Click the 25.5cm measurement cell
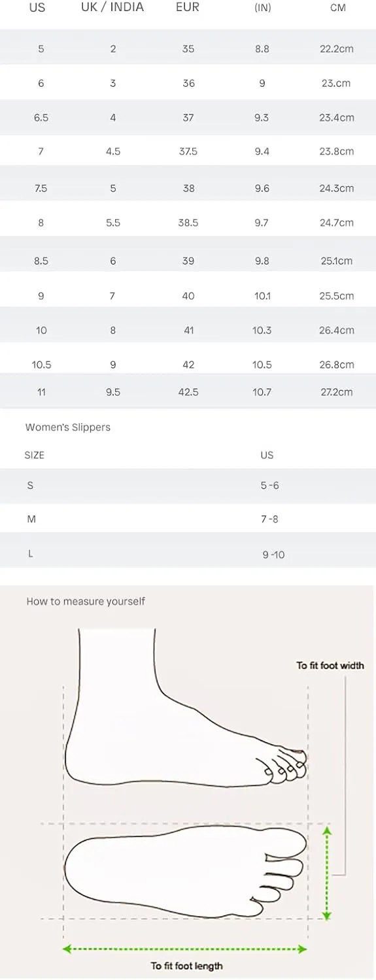Screen dimensions: 376x980 tap(337, 296)
